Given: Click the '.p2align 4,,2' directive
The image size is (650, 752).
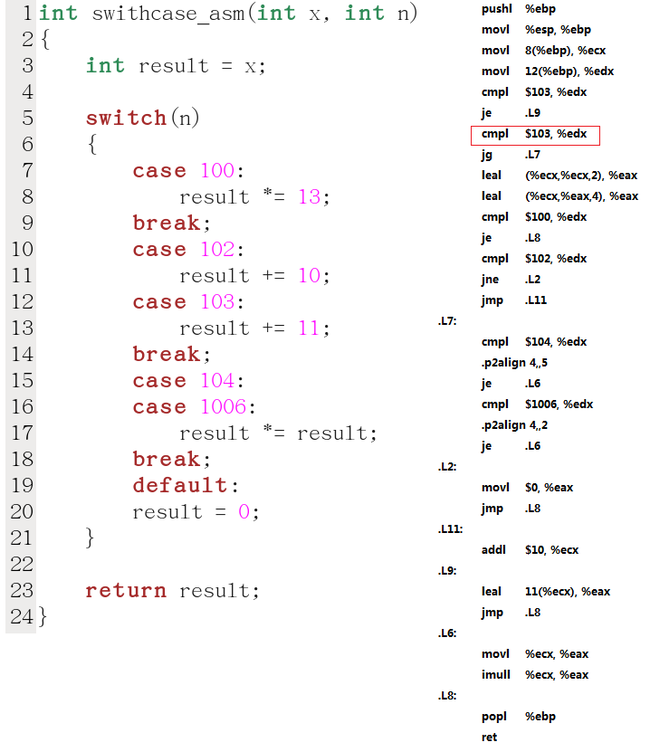Looking at the screenshot, I should point(514,425).
